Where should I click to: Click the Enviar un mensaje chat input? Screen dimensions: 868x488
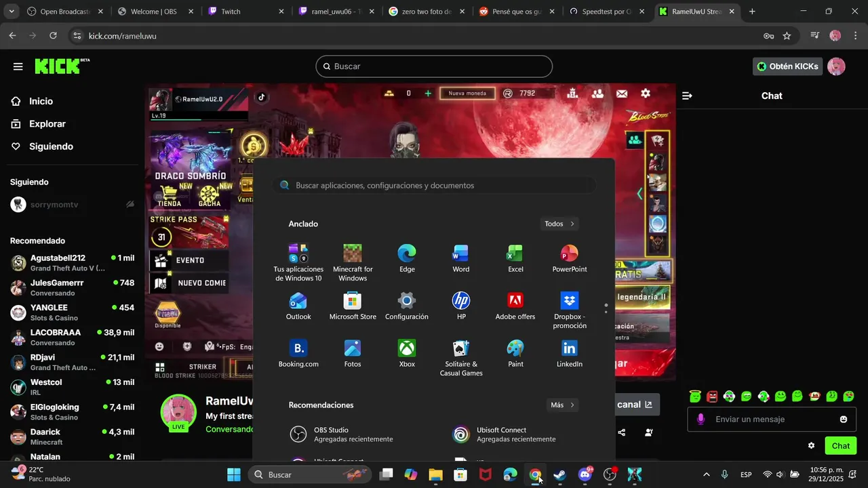[771, 420]
